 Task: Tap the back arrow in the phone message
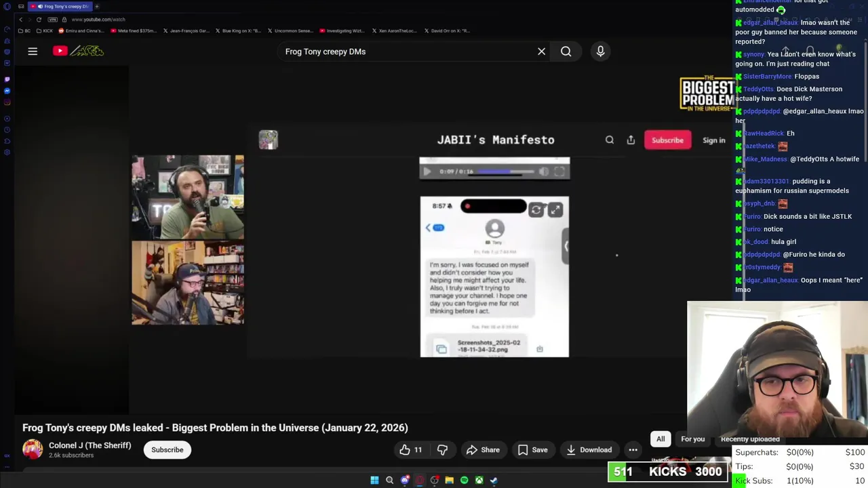(x=429, y=228)
